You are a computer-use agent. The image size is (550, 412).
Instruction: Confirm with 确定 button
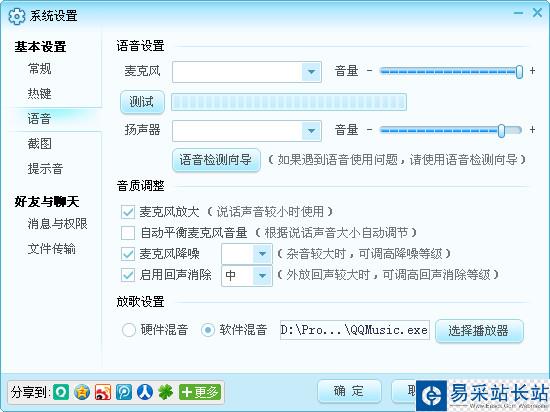click(349, 391)
